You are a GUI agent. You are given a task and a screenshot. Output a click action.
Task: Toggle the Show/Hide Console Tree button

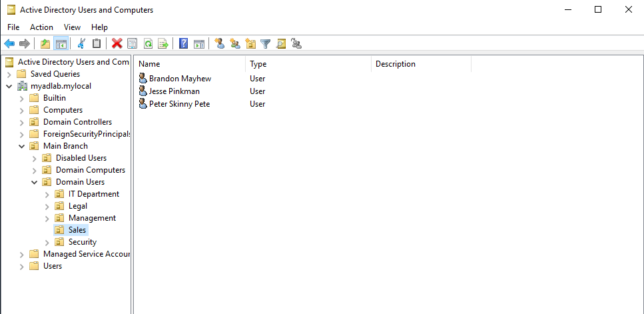point(61,44)
